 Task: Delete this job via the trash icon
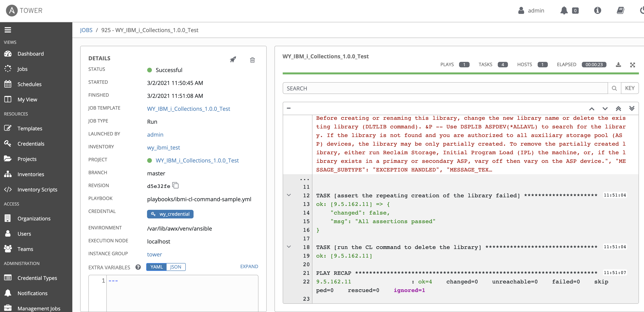coord(252,60)
